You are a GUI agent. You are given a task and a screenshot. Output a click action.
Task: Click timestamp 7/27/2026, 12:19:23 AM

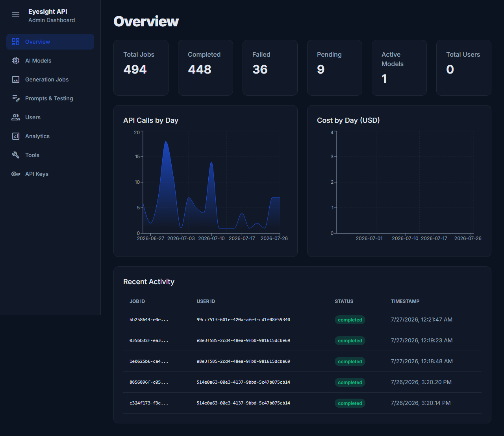[x=422, y=340]
